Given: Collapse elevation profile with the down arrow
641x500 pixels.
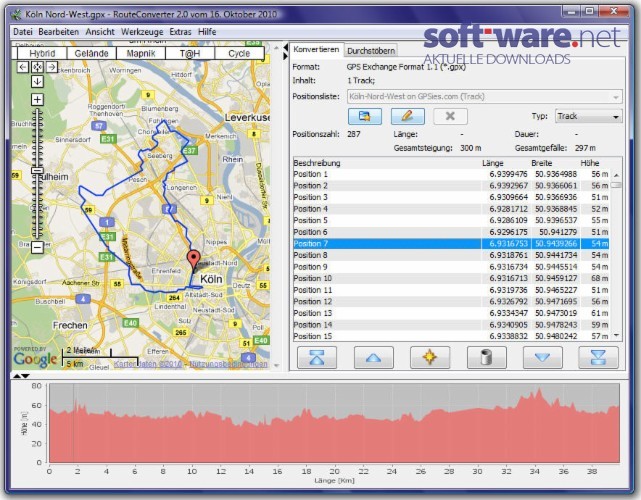Looking at the screenshot, I should [25, 376].
